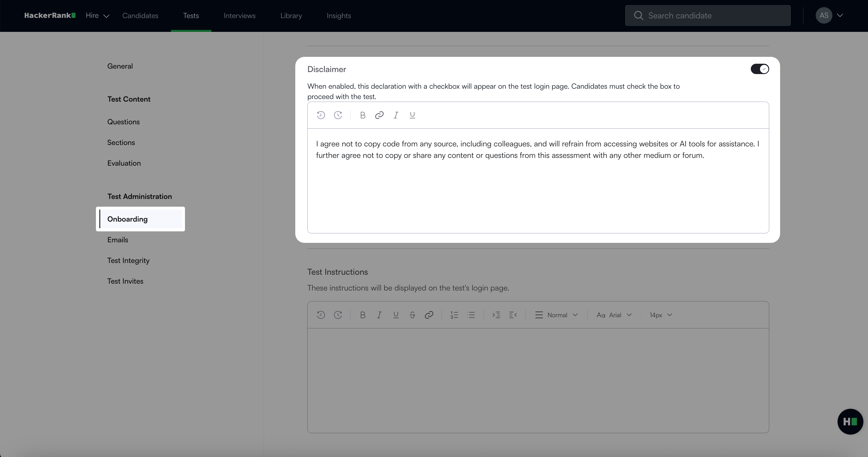Viewport: 868px width, 457px height.
Task: Switch to the Interviews tab
Action: (x=239, y=16)
